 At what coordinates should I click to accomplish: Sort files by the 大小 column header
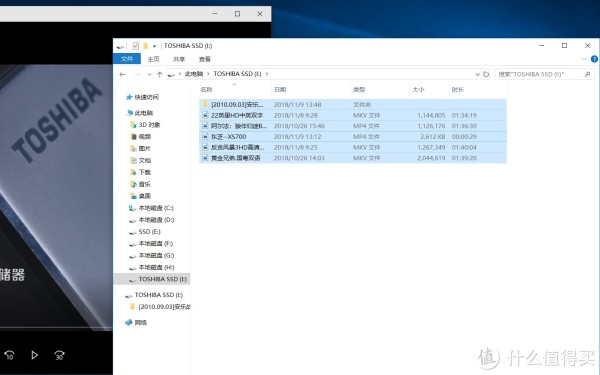(418, 90)
